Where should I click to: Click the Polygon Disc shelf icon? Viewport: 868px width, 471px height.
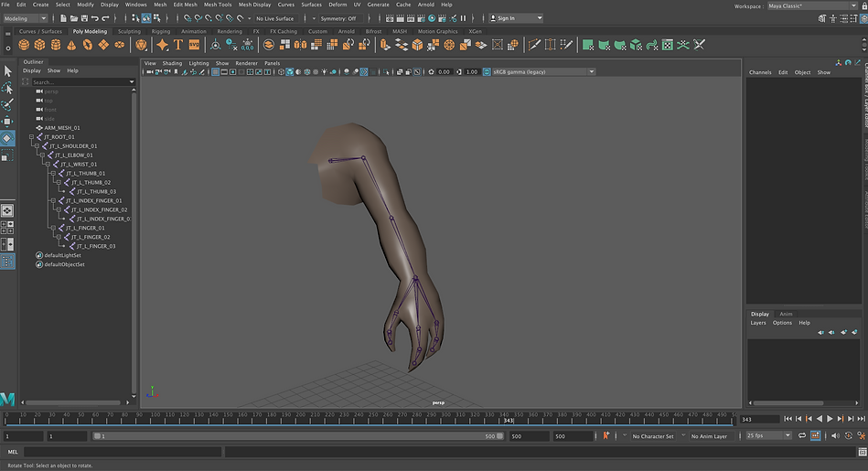click(x=120, y=45)
